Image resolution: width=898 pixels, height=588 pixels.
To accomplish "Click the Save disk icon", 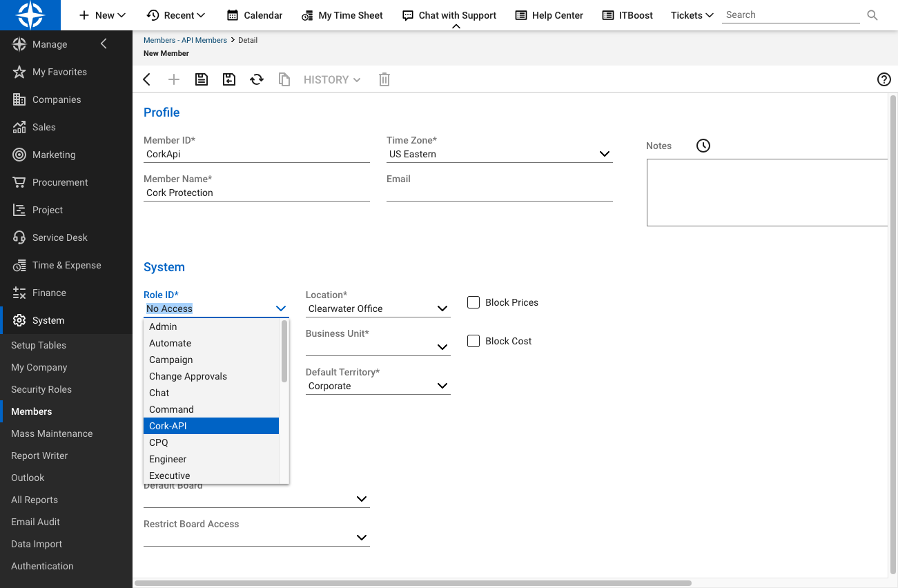I will (x=202, y=79).
